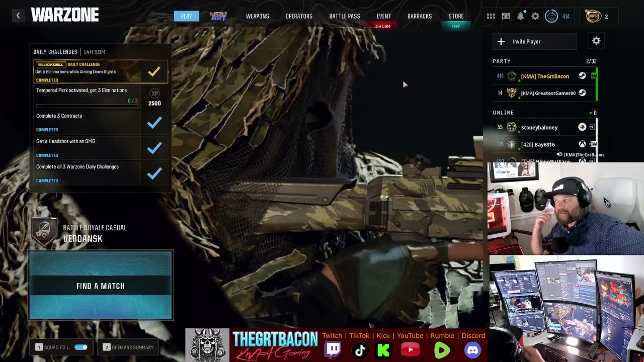Screen dimensions: 644x362
Task: Click Get a Headshot with an SMG challenge
Action: pos(88,148)
